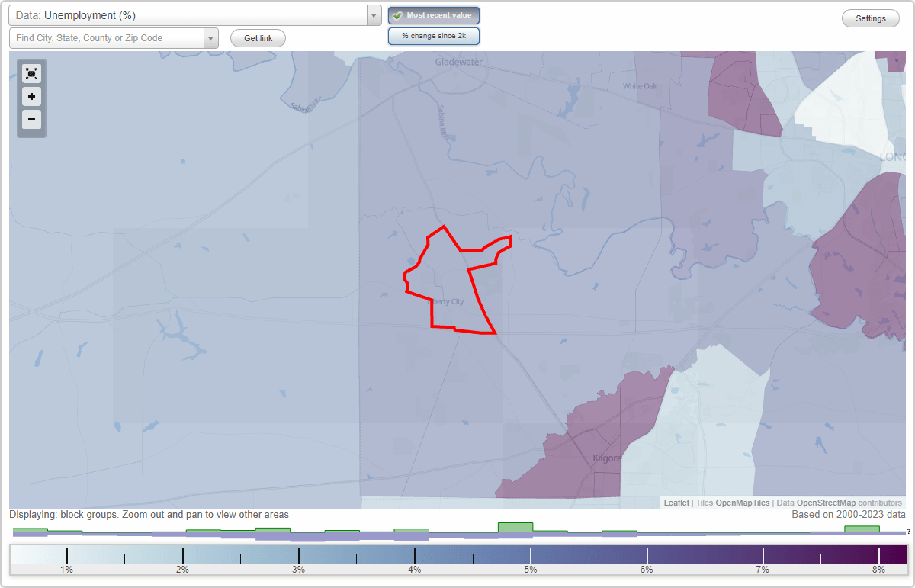The width and height of the screenshot is (915, 588).
Task: Click the question mark beside the histogram
Action: tap(909, 531)
